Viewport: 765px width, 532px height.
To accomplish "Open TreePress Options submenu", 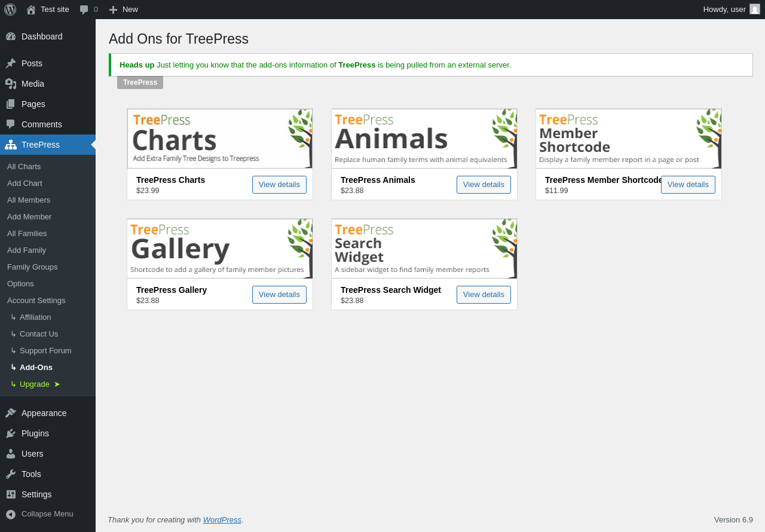I will (48, 283).
